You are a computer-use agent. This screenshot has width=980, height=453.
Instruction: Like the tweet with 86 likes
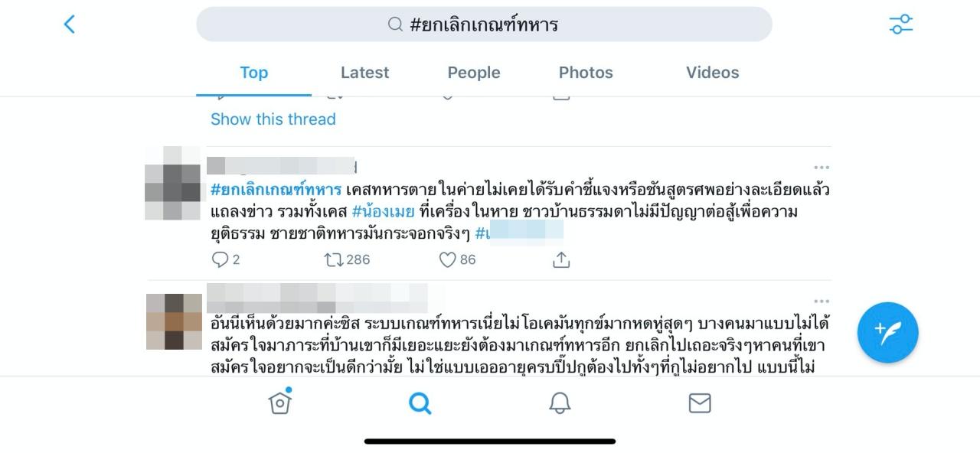pos(457,260)
